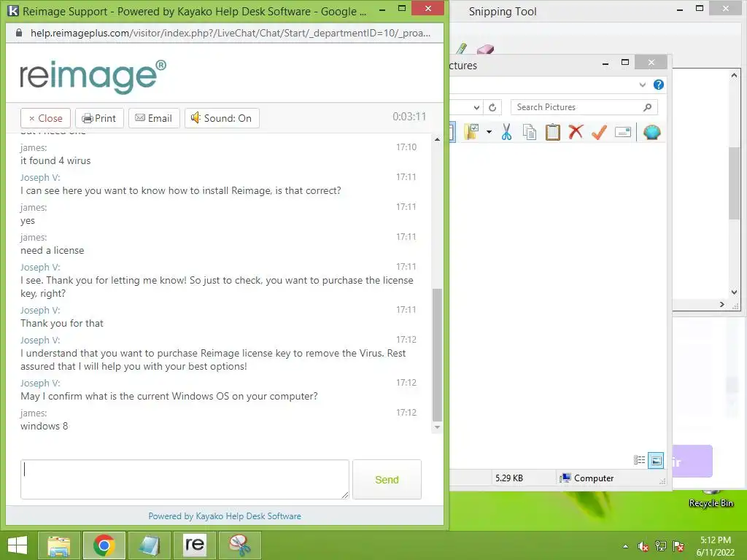Open the Recycle Bin desktop icon
747x560 pixels.
(711, 499)
